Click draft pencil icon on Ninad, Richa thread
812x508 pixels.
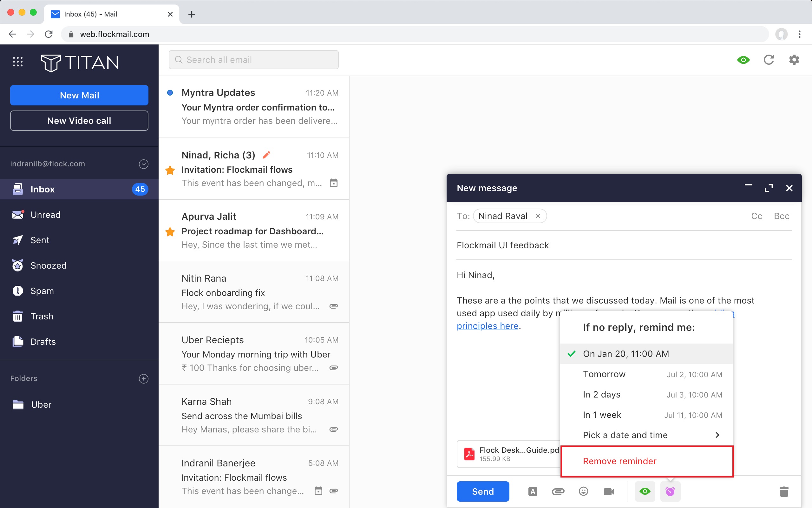(266, 155)
